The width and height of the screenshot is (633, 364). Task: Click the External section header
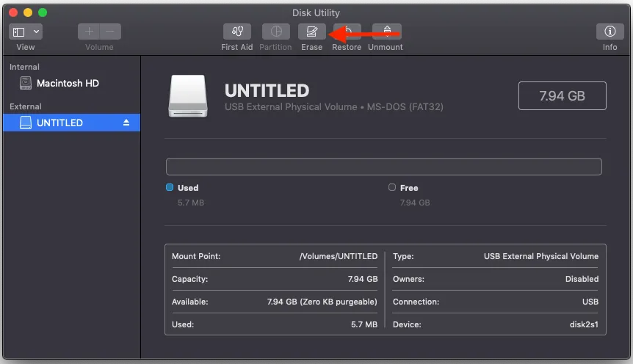tap(26, 106)
